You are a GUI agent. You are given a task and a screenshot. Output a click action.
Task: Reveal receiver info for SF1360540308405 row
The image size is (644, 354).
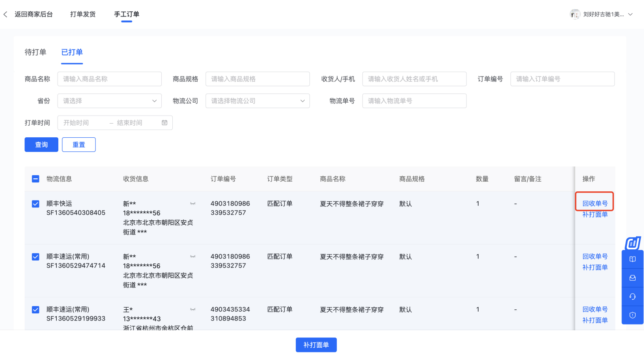pyautogui.click(x=193, y=204)
